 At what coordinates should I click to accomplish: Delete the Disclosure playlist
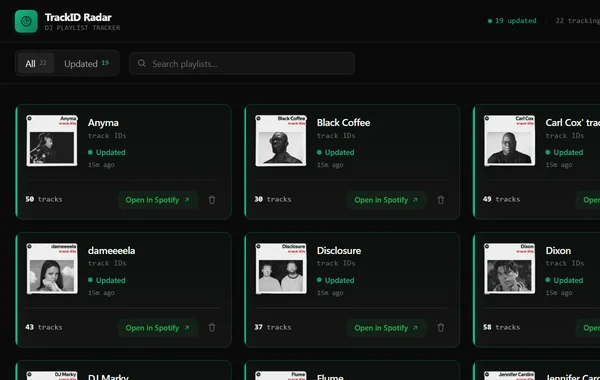(x=440, y=328)
